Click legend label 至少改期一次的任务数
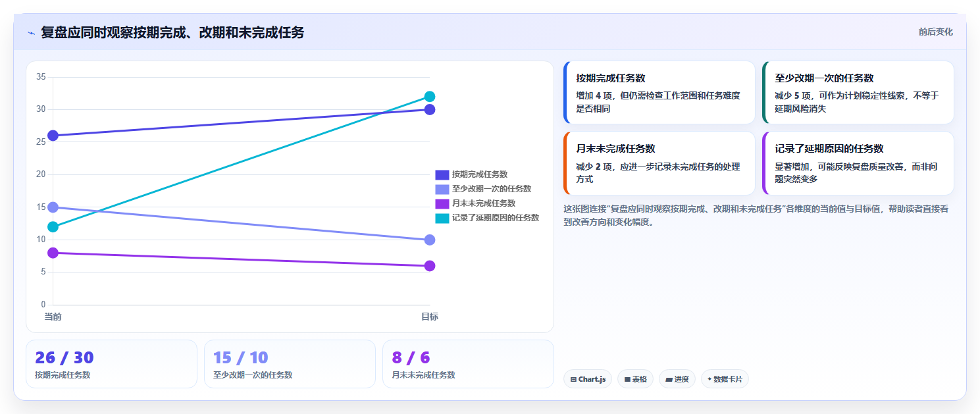 coord(492,189)
